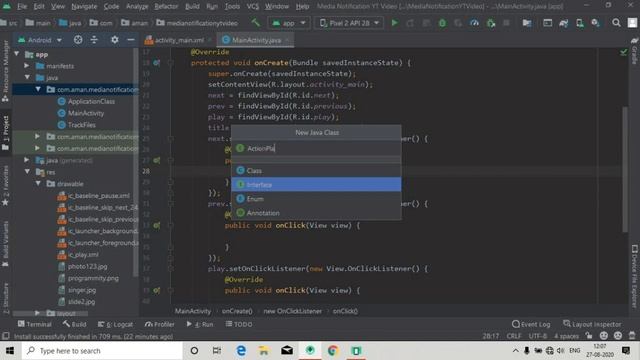The height and width of the screenshot is (360, 640).
Task: Open the Layout Inspector
Action: tap(592, 324)
